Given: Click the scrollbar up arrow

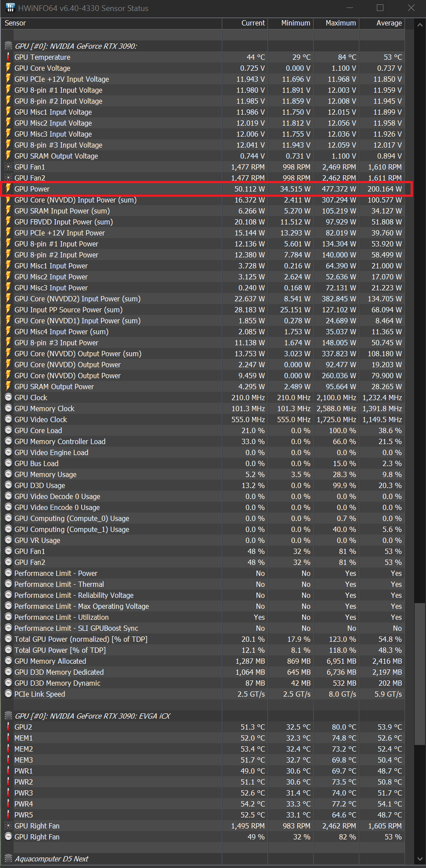Looking at the screenshot, I should tap(420, 25).
